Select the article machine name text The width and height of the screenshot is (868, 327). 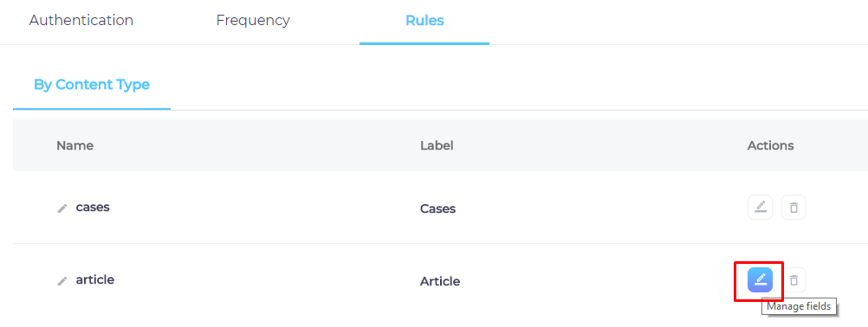pyautogui.click(x=94, y=279)
